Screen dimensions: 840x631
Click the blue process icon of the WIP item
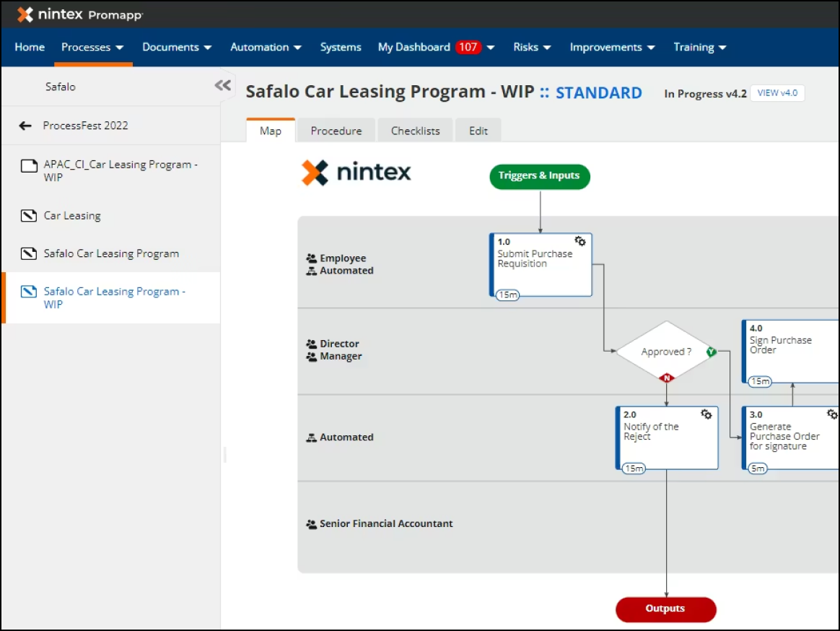[29, 292]
